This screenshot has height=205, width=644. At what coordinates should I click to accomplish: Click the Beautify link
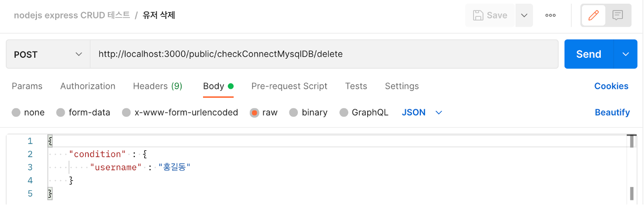click(x=612, y=112)
